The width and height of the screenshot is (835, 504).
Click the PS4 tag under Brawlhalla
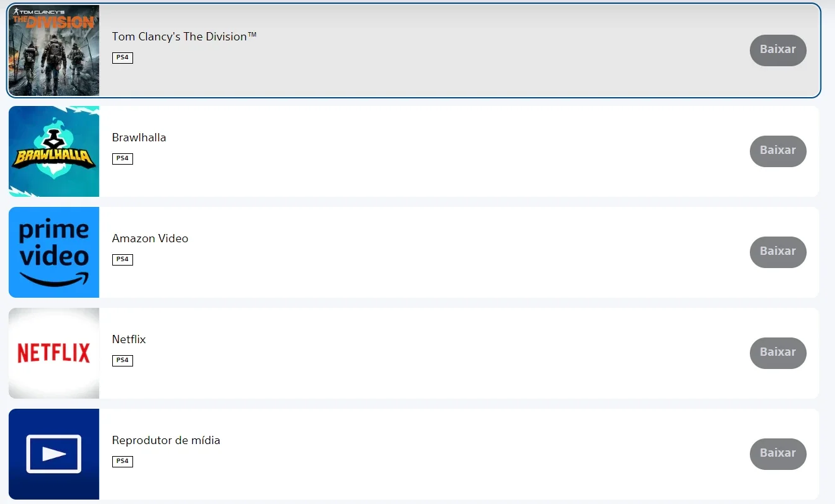click(x=122, y=159)
